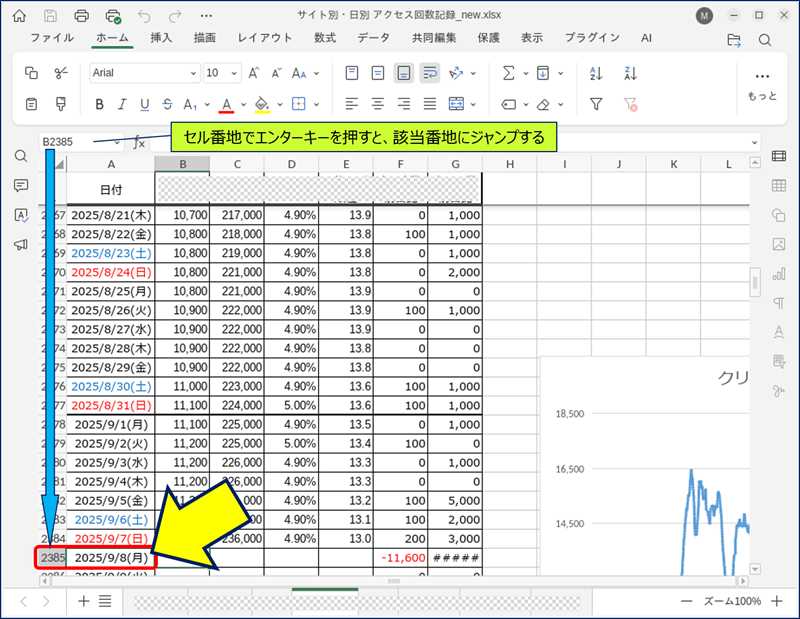The width and height of the screenshot is (800, 619).
Task: Click the Sort Ascending A-Z icon
Action: coord(597,73)
